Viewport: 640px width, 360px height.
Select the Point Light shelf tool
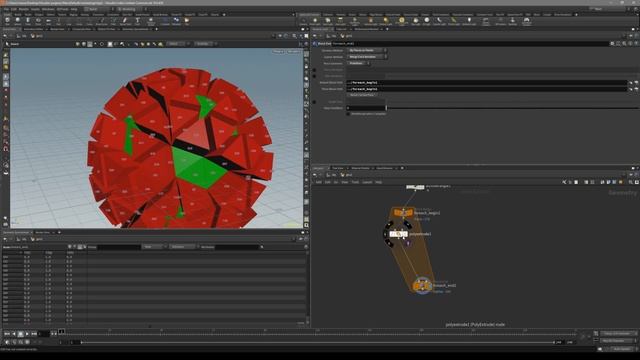coord(315,21)
